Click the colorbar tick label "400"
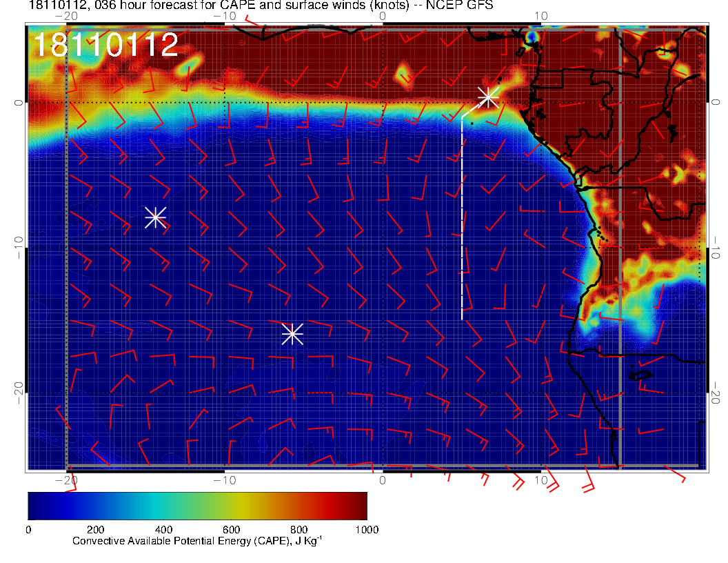Screen dimensions: 728x563 tap(163, 530)
